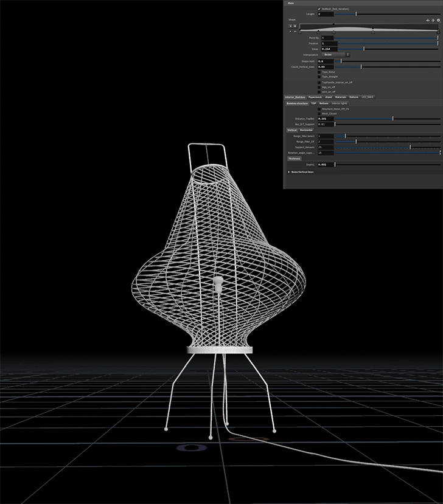Viewport: 443px width, 504px height.
Task: Click the second move-arrows icon beside the gear
Action: click(x=433, y=20)
